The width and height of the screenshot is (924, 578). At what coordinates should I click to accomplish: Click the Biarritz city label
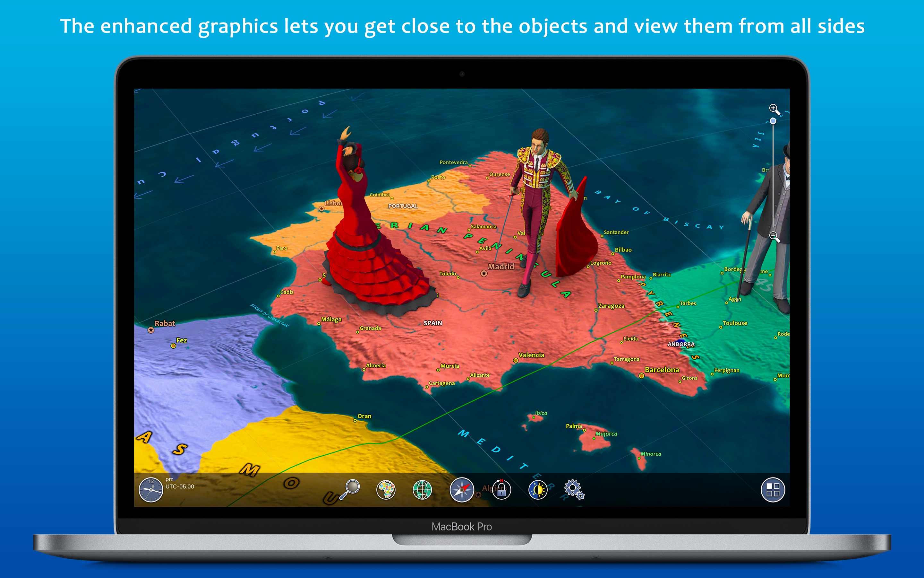point(662,275)
